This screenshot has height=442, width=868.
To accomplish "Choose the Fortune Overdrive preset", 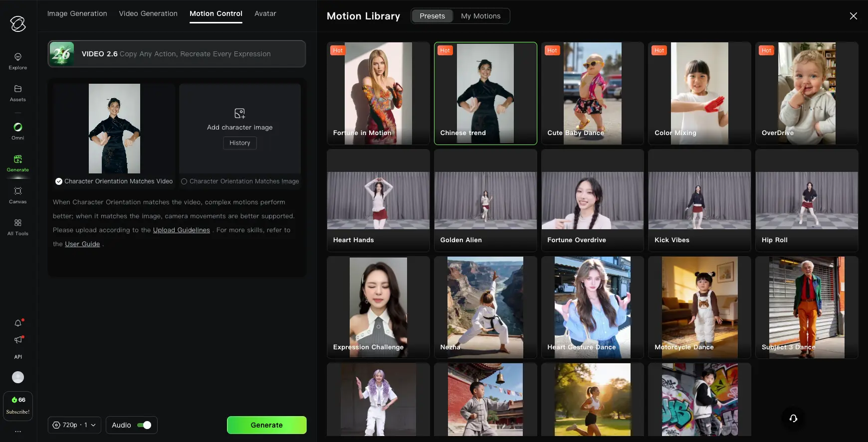I will (593, 200).
